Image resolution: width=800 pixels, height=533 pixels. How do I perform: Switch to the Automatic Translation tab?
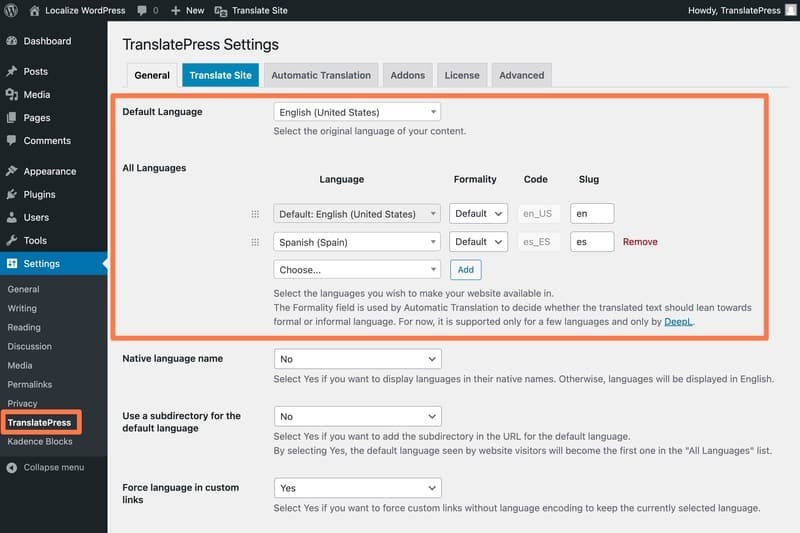320,75
